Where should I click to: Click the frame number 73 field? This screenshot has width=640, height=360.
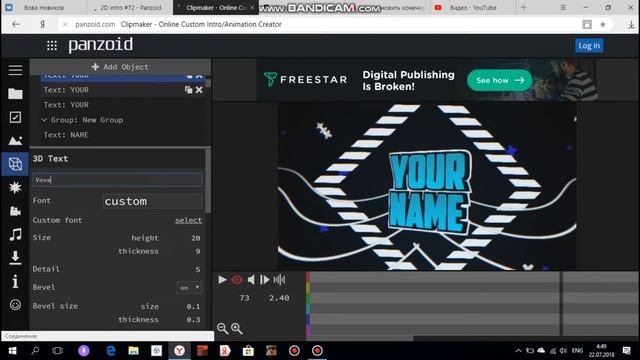pyautogui.click(x=244, y=298)
